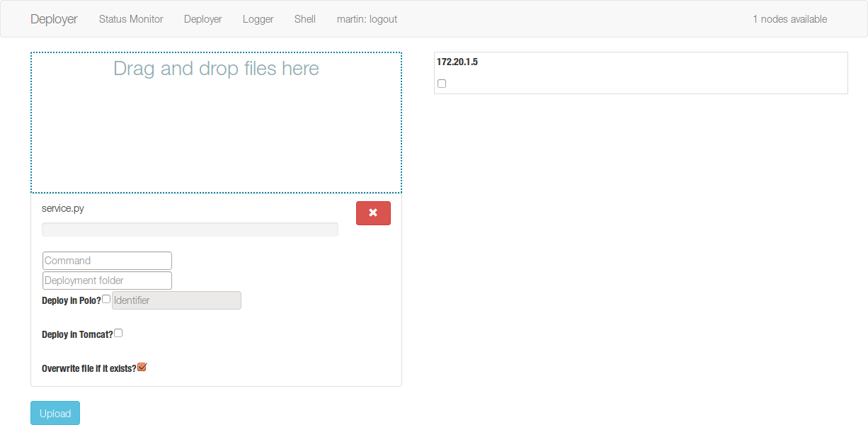Click the Deployer brand title
The image size is (868, 425).
tap(54, 19)
